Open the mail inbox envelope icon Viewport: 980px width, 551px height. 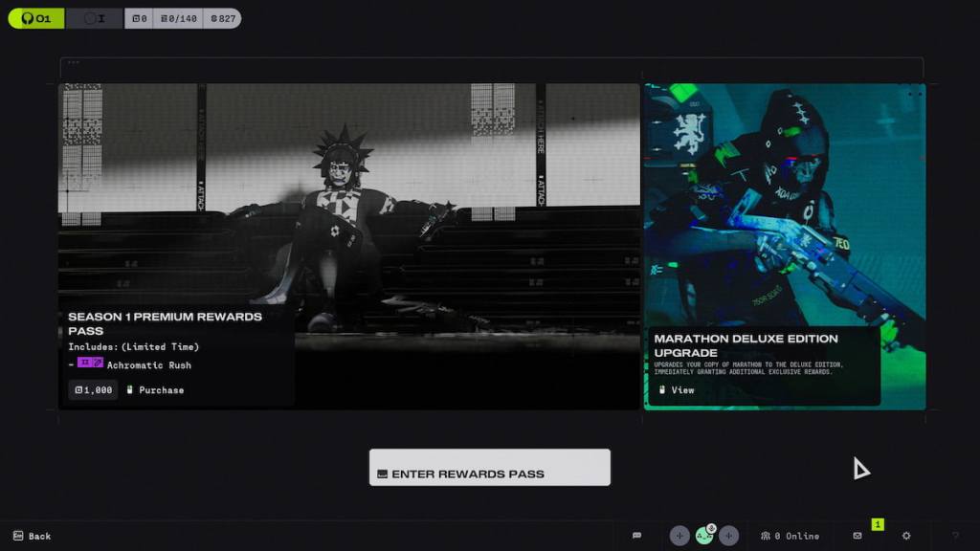(857, 536)
